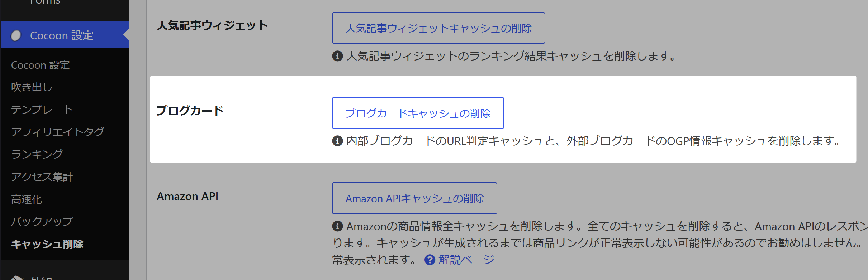This screenshot has height=280, width=868.
Task: Open the バックアップ submenu item
Action: [x=42, y=222]
